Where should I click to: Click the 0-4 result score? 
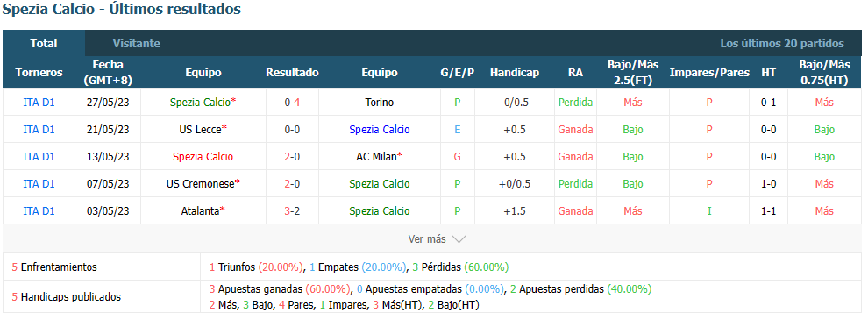click(292, 103)
